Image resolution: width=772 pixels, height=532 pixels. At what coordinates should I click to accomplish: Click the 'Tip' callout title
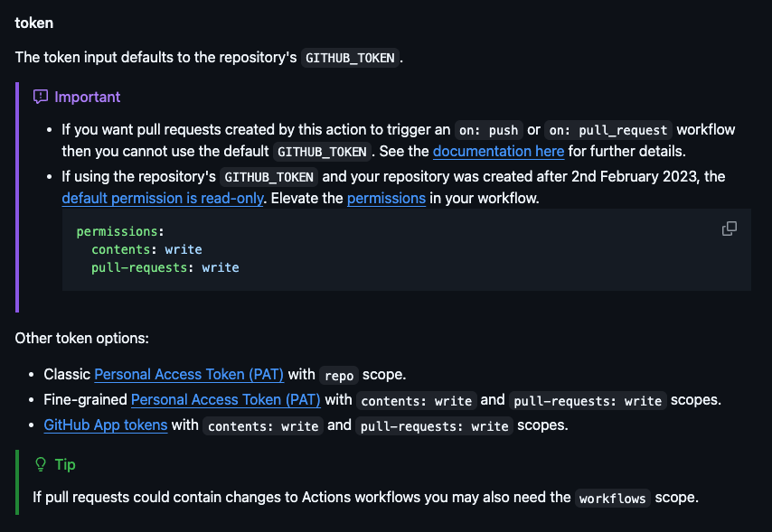pyautogui.click(x=65, y=464)
